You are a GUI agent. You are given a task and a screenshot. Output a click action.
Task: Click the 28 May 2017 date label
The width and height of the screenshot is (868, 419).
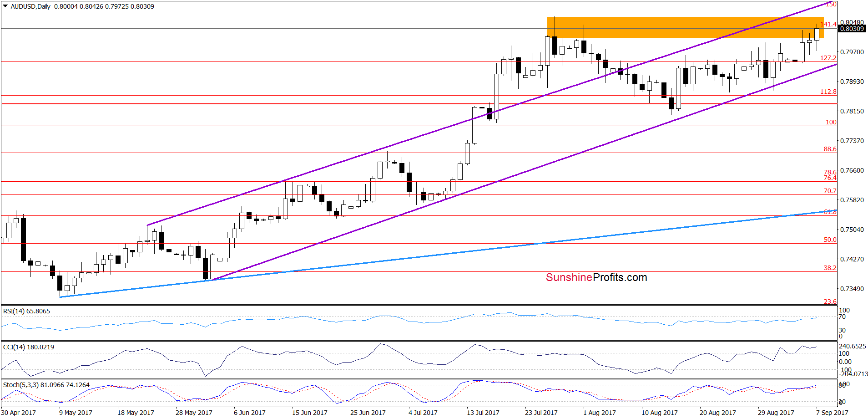click(x=194, y=413)
